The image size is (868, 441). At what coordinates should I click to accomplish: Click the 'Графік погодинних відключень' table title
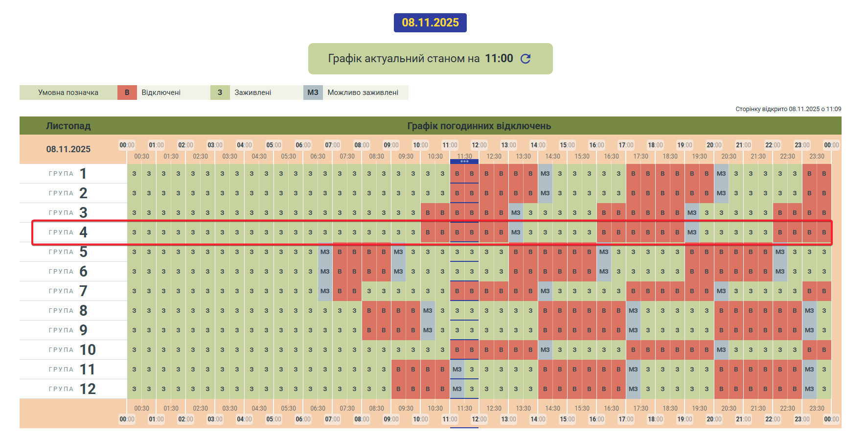(x=479, y=126)
